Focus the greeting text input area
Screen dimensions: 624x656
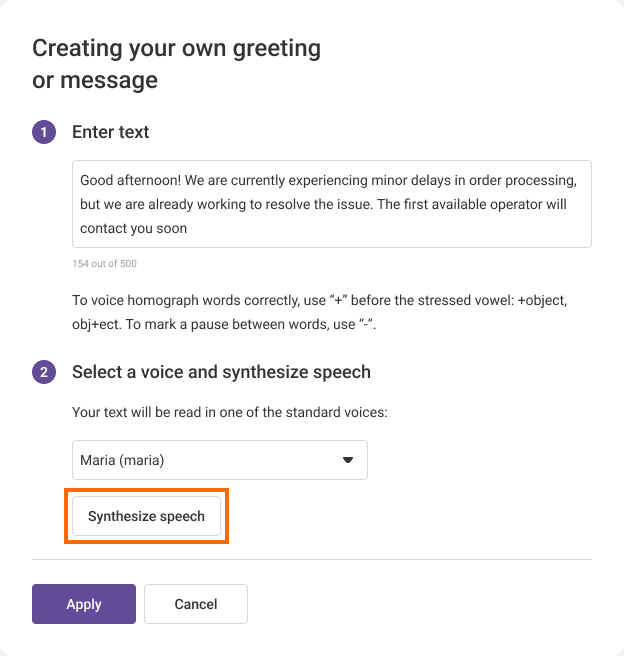pyautogui.click(x=331, y=204)
